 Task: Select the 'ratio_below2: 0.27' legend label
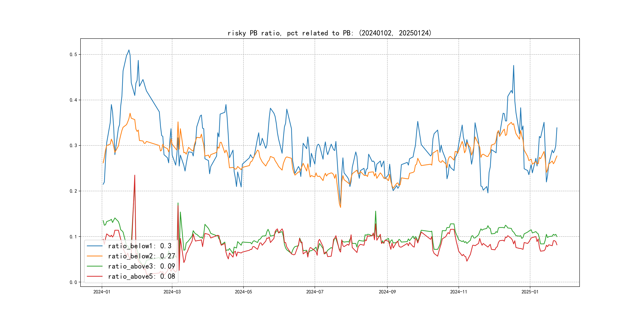[x=141, y=256]
